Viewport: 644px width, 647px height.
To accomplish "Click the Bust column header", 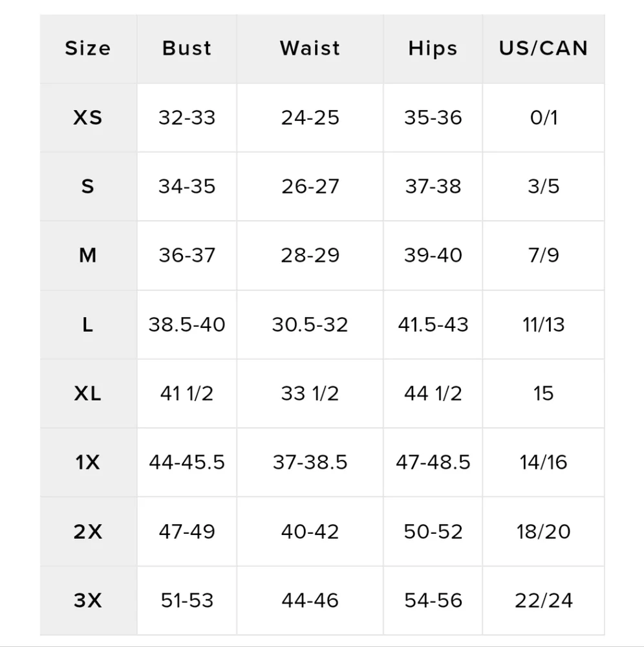I will pos(186,49).
